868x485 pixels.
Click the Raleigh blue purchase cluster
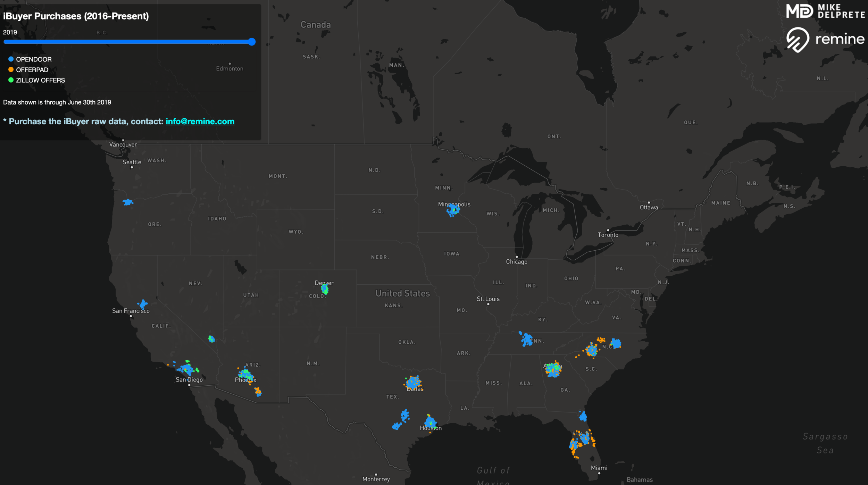click(616, 344)
